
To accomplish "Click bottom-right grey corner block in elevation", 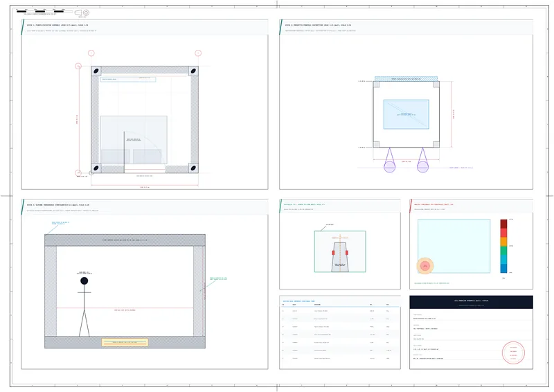I will [x=436, y=144].
